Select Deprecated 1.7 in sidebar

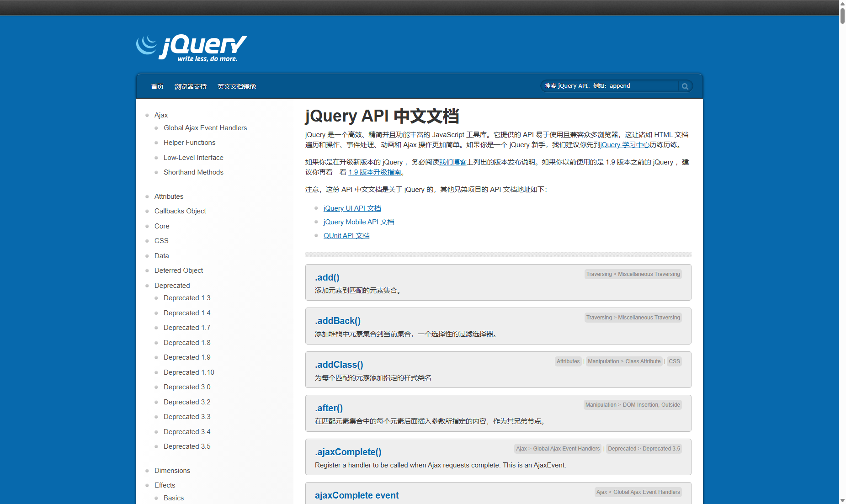[187, 328]
